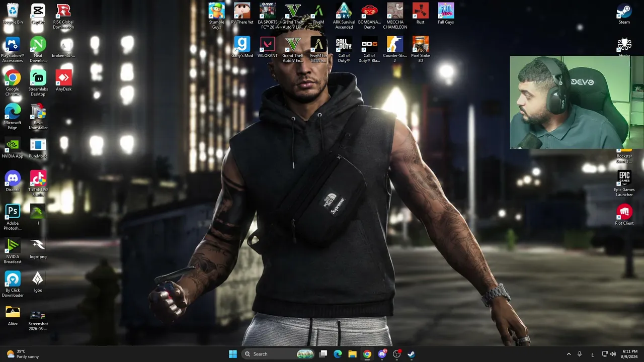644x362 pixels.
Task: Select the Discord desktop shortcut
Action: pyautogui.click(x=13, y=182)
